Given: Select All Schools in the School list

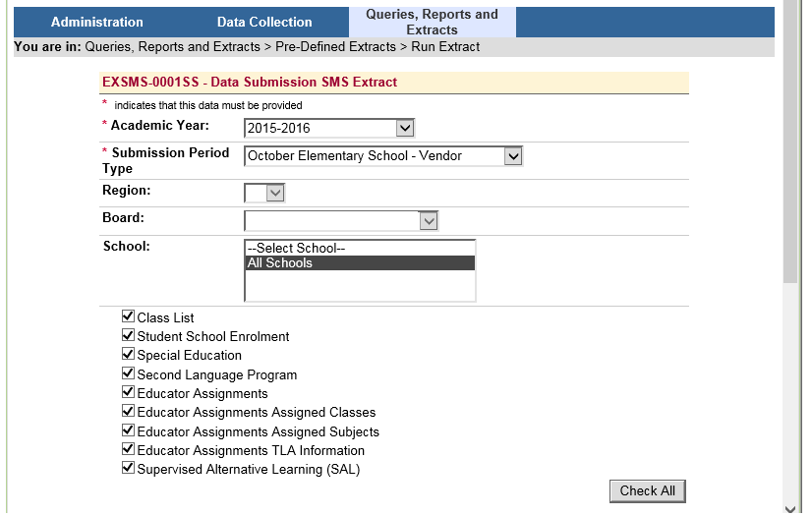Looking at the screenshot, I should [360, 263].
